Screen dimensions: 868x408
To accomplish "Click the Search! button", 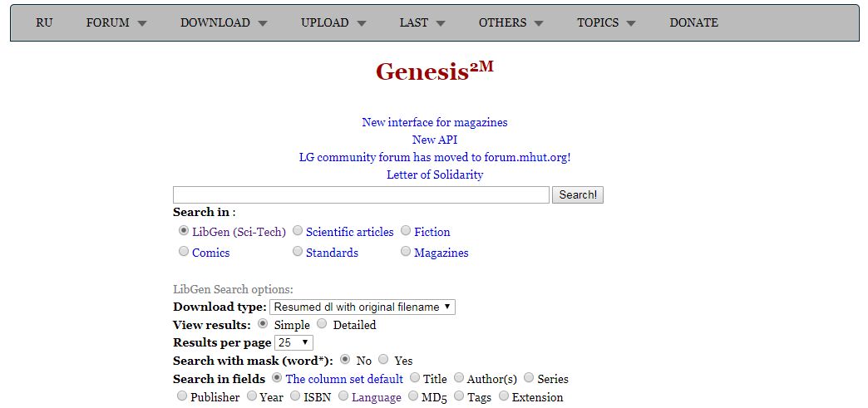I will pos(577,195).
